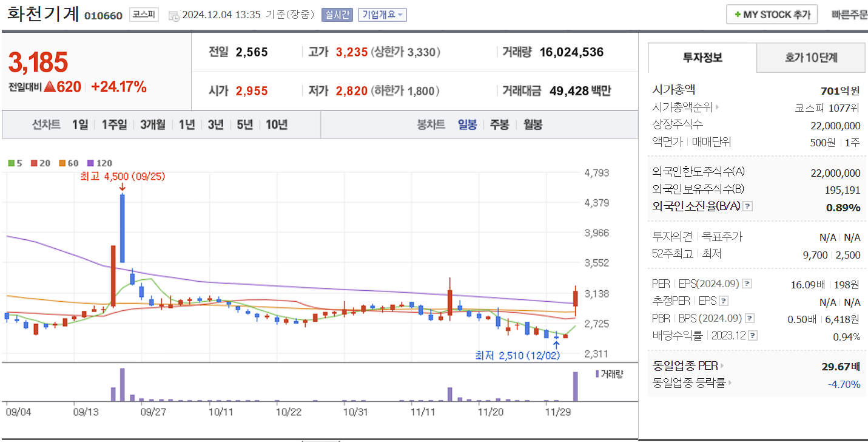Select the 투자정보 tab
The image size is (868, 442).
click(x=701, y=58)
